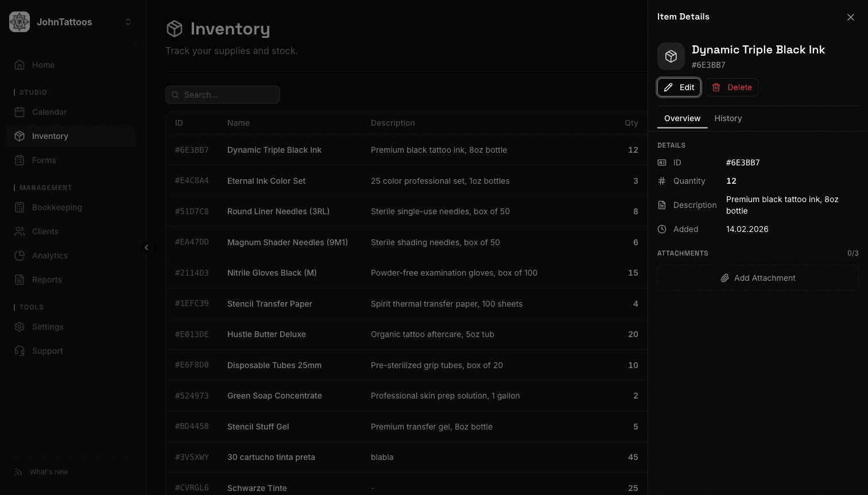Image resolution: width=868 pixels, height=495 pixels.
Task: Delete the Dynamic Triple Black Ink item
Action: click(732, 87)
